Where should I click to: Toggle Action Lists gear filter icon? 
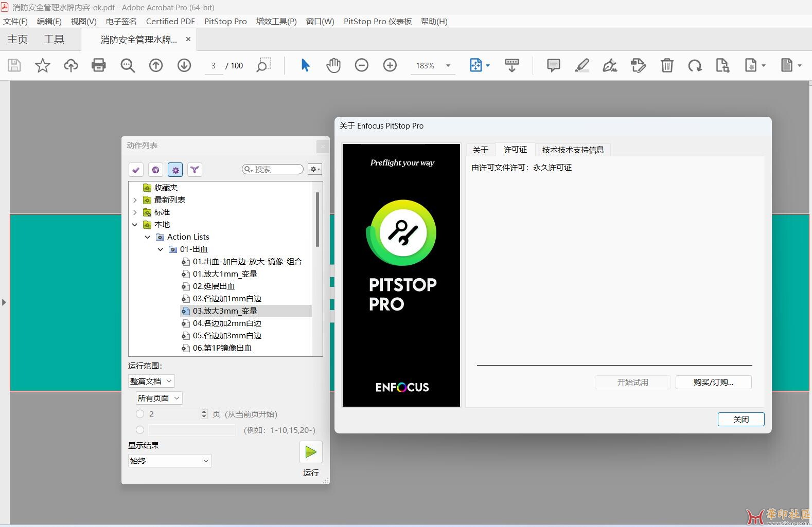(175, 170)
